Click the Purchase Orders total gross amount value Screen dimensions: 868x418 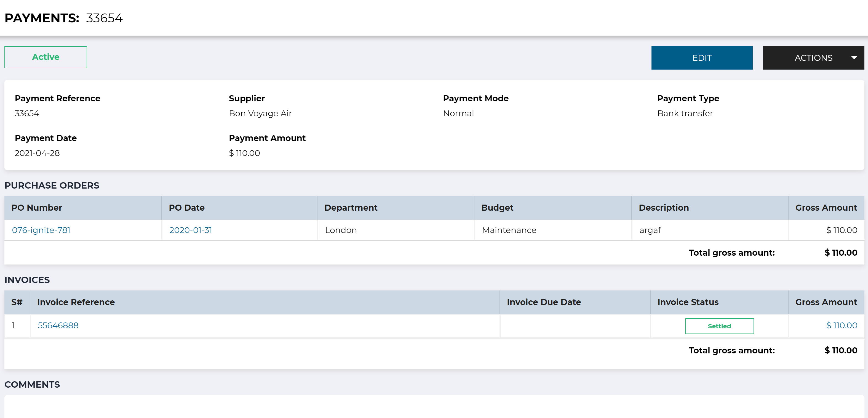tap(841, 253)
